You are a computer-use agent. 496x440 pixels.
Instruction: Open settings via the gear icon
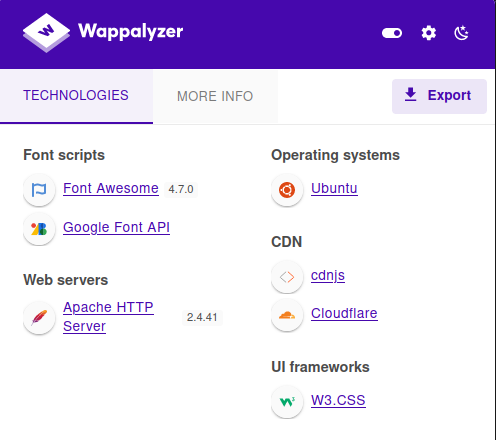[x=429, y=33]
